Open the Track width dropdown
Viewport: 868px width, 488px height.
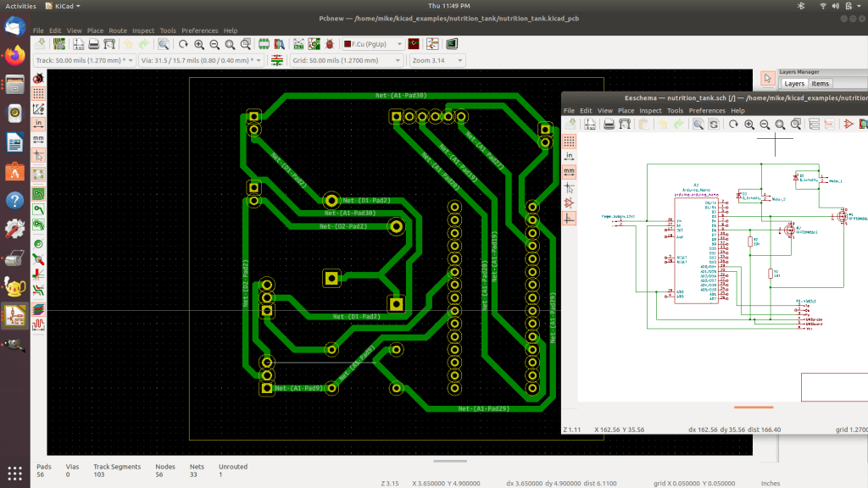(83, 60)
